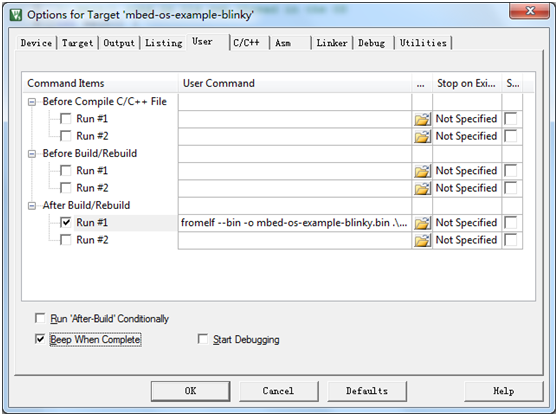Browse folder for Before Build Run #1 command
The image size is (558, 416).
(x=422, y=171)
